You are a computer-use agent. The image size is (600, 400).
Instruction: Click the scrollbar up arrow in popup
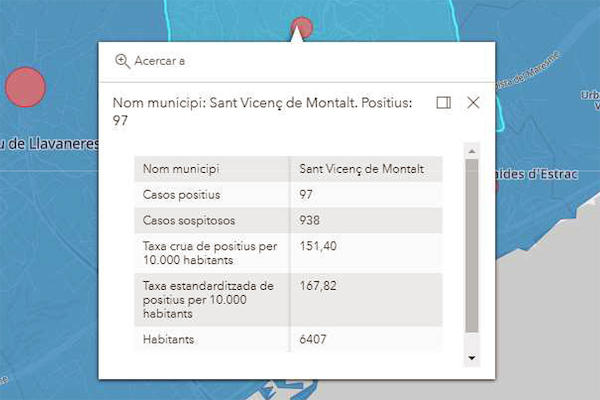(472, 150)
